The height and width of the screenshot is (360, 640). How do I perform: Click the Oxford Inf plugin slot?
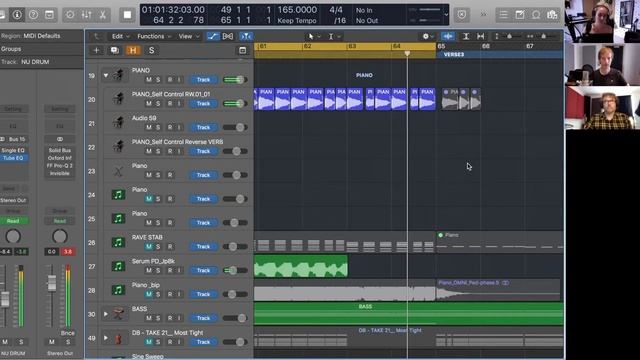[x=60, y=158]
